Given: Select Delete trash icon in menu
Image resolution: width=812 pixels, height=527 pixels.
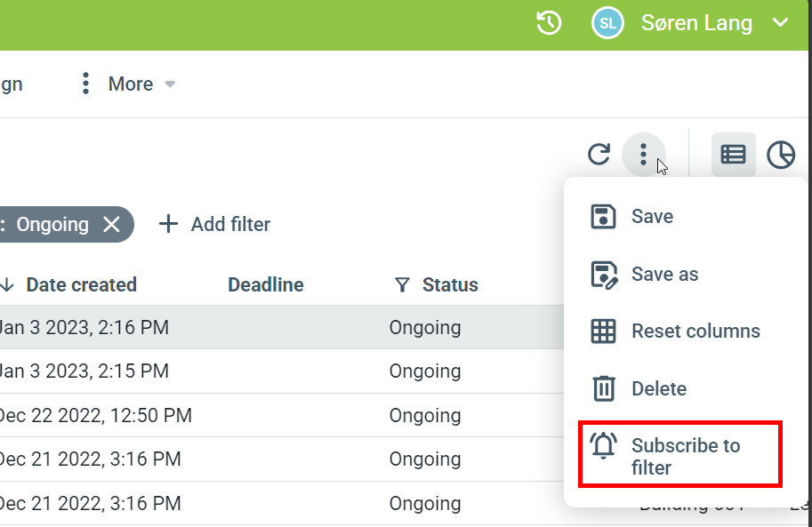Looking at the screenshot, I should [603, 388].
